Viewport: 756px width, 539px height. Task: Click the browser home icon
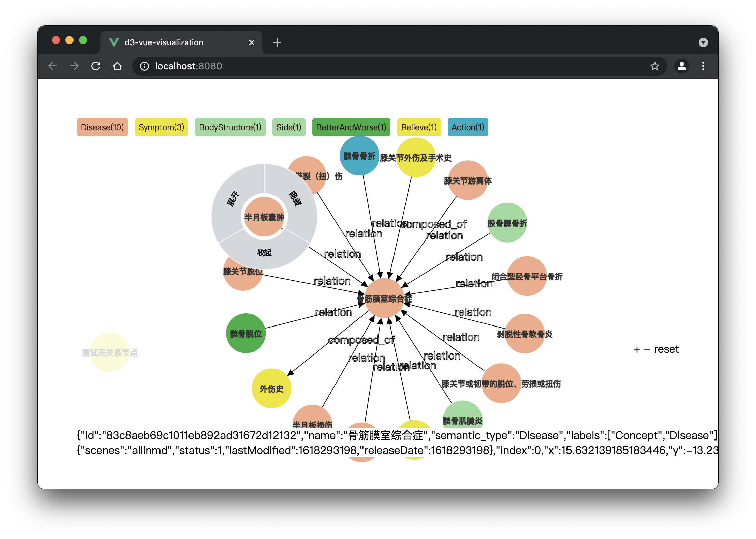(117, 66)
